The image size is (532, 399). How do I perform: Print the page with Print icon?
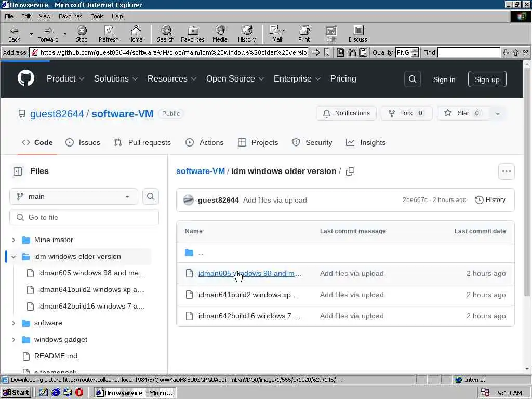pyautogui.click(x=304, y=34)
